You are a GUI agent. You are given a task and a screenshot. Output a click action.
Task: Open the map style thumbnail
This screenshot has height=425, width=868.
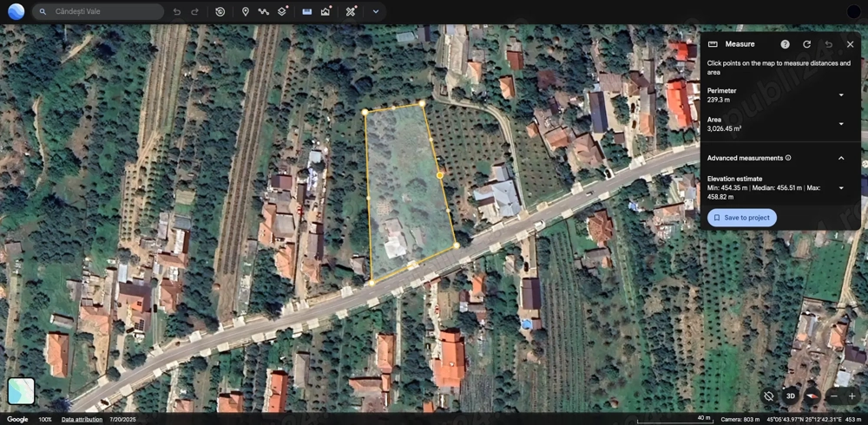[x=21, y=391]
